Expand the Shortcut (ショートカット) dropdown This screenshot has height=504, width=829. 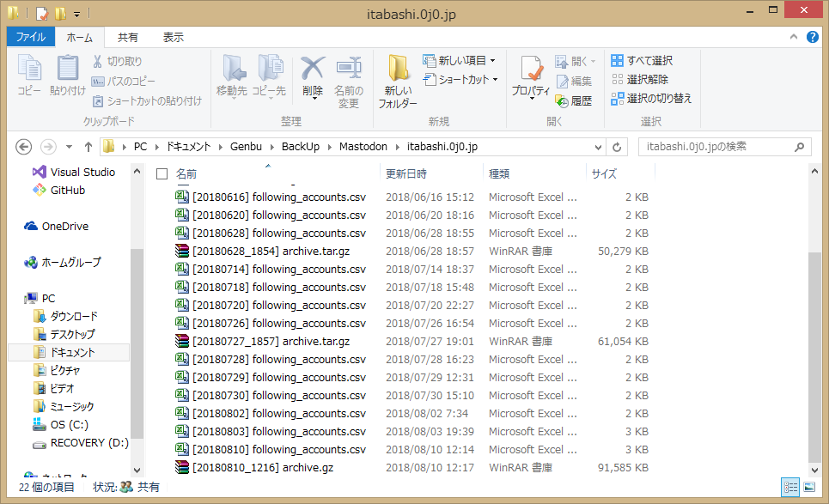496,80
